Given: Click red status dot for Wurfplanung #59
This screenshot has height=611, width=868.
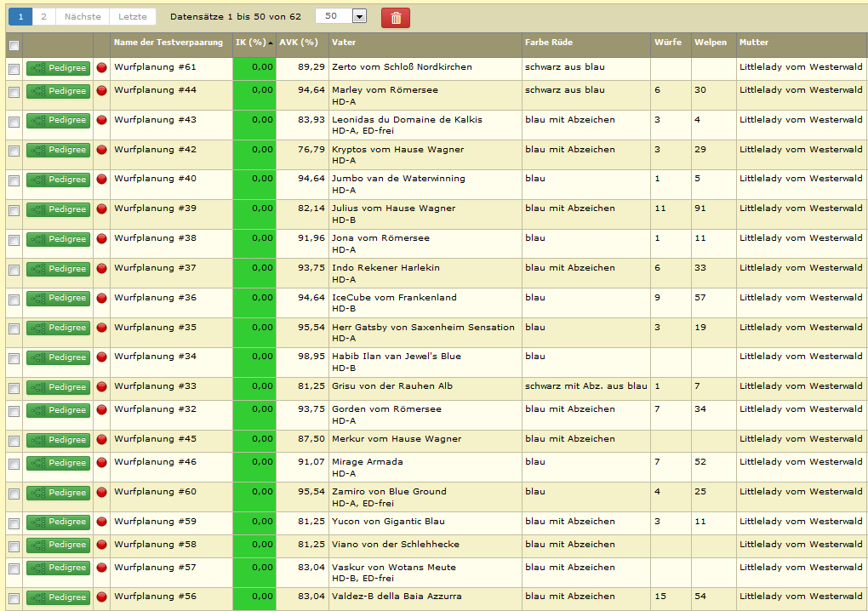Looking at the screenshot, I should pos(102,522).
